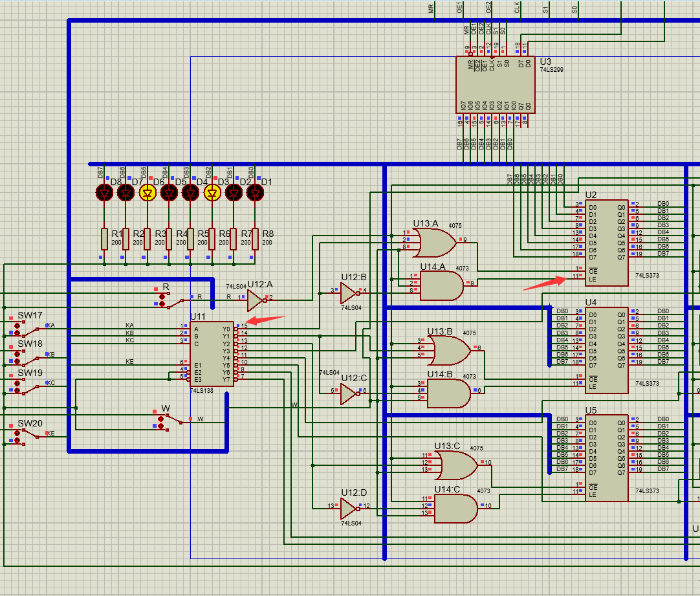Screen dimensions: 700x596
Task: Select LED D4
Action: click(x=191, y=193)
